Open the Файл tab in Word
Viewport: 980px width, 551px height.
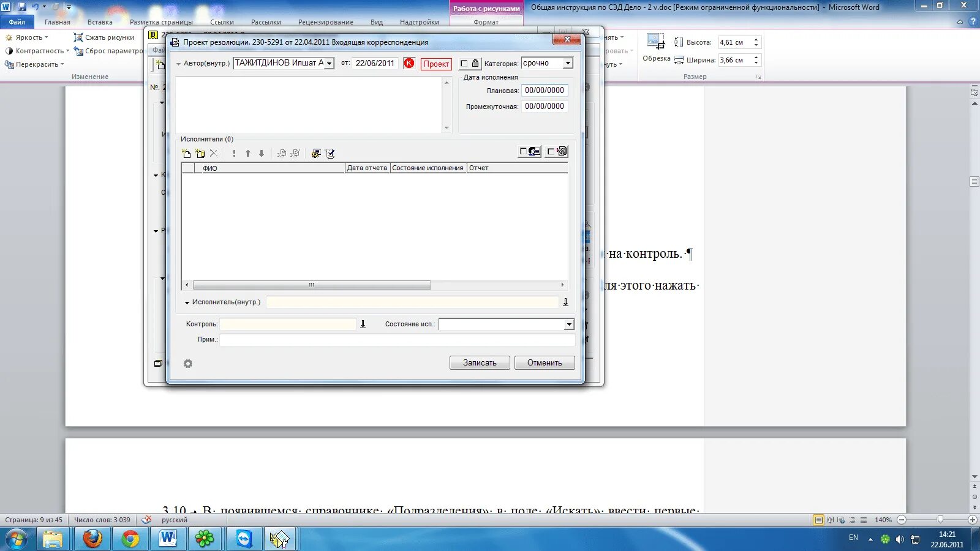point(17,22)
